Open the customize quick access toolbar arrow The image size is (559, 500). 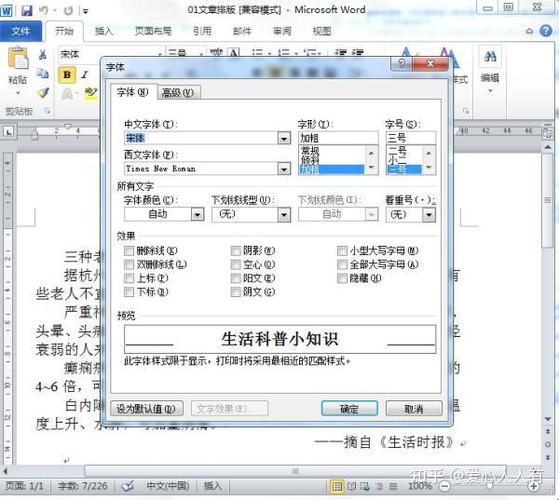tap(86, 11)
